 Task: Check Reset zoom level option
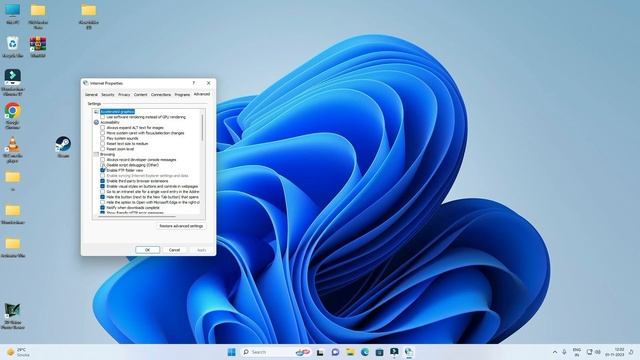pos(102,149)
